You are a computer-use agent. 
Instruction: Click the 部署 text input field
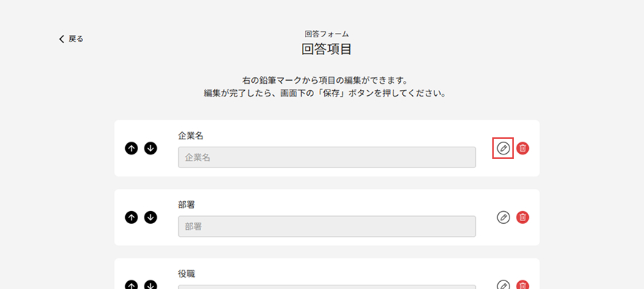(326, 226)
